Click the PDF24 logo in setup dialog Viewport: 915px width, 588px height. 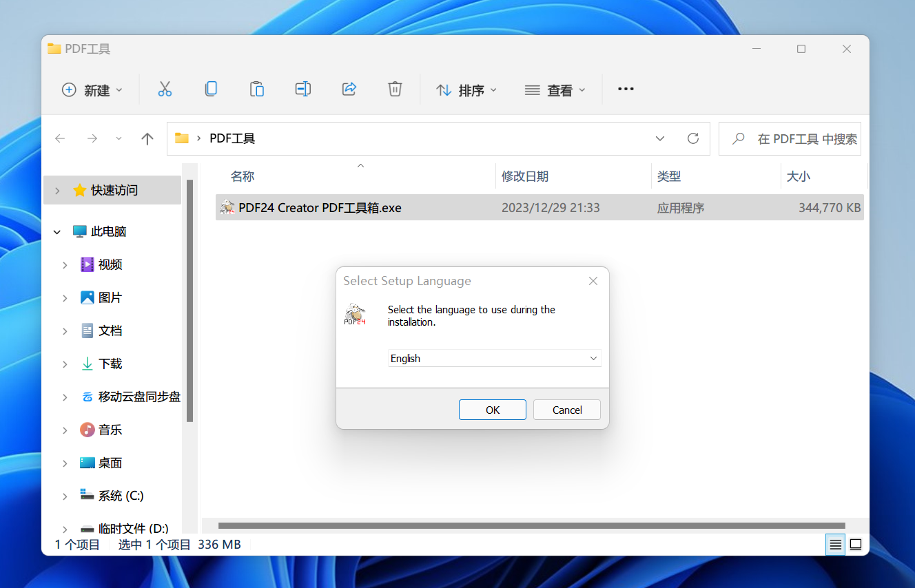[x=355, y=314]
